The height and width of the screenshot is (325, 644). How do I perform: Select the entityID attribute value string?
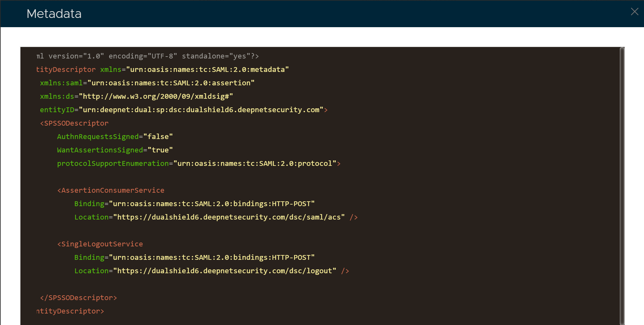pyautogui.click(x=201, y=110)
